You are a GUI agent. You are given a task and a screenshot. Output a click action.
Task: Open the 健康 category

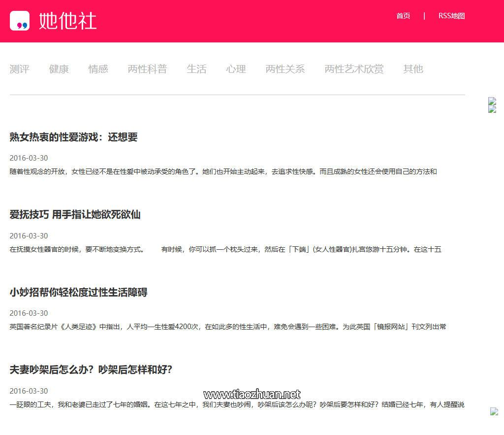[59, 69]
